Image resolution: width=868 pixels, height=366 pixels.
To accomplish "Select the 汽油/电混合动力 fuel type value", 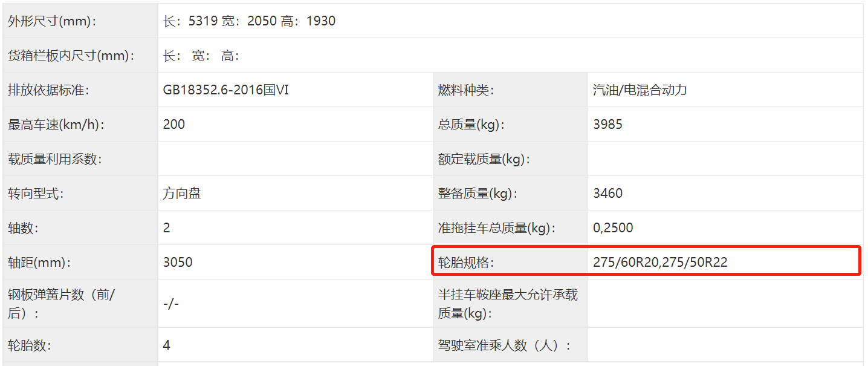I will pyautogui.click(x=640, y=90).
